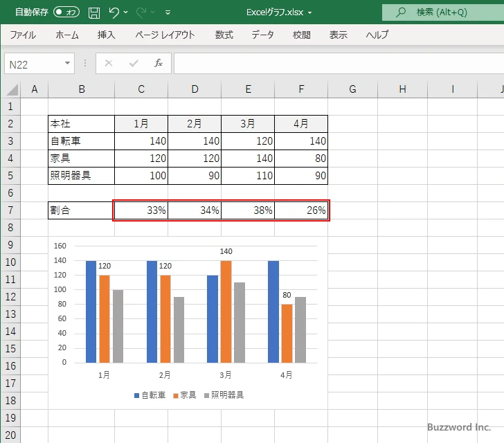Select cell with value 110 in 3月 column
504x443 pixels.
tap(248, 176)
